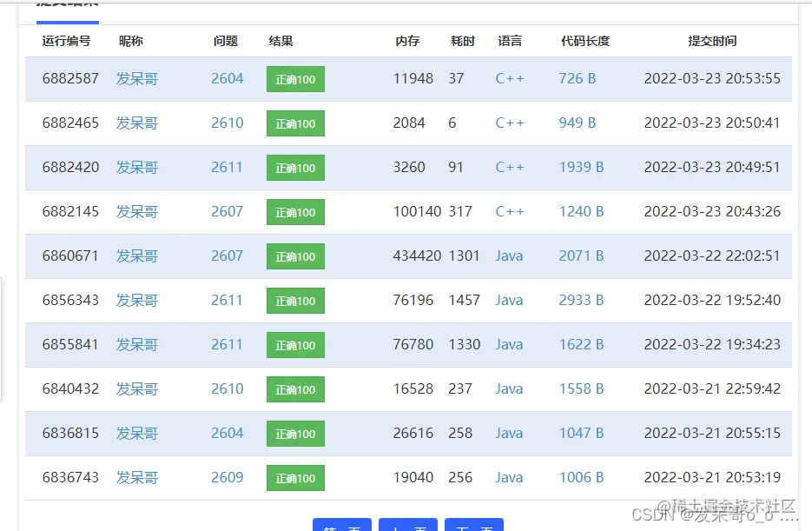The image size is (812, 531).
Task: Click the 问题 column header
Action: pyautogui.click(x=225, y=41)
